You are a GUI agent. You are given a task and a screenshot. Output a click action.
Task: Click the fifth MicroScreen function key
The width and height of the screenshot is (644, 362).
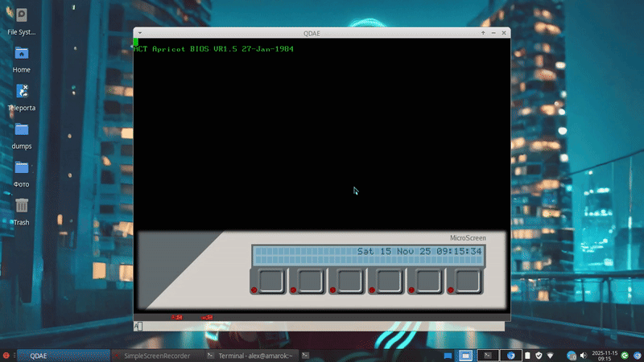coord(428,281)
